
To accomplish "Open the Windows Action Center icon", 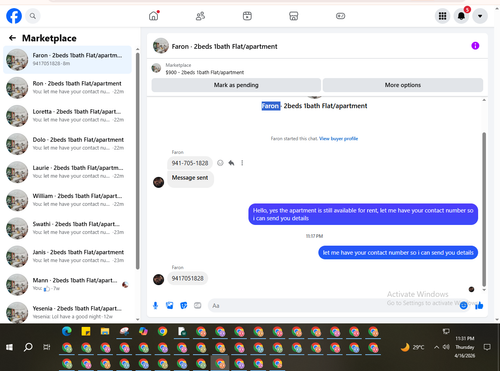I will pyautogui.click(x=487, y=347).
